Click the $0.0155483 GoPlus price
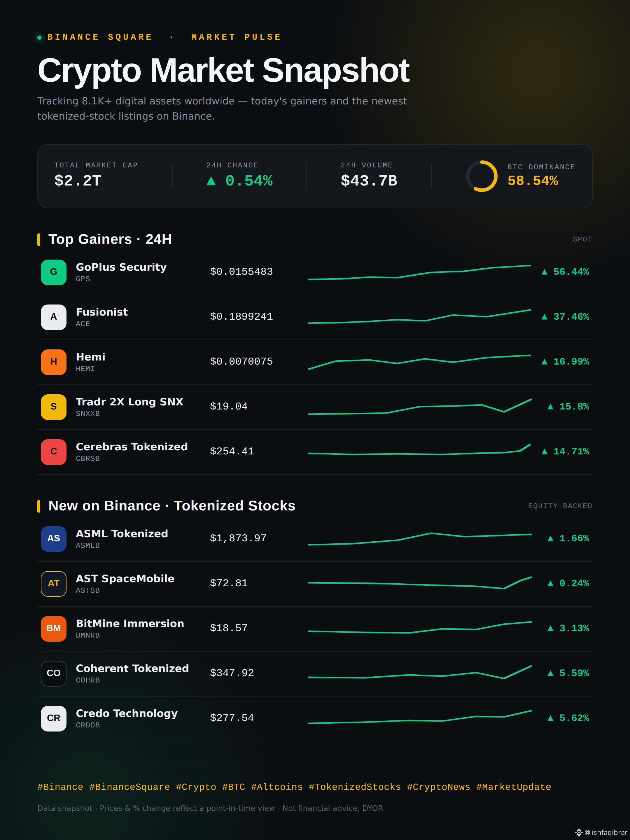 coord(242,272)
